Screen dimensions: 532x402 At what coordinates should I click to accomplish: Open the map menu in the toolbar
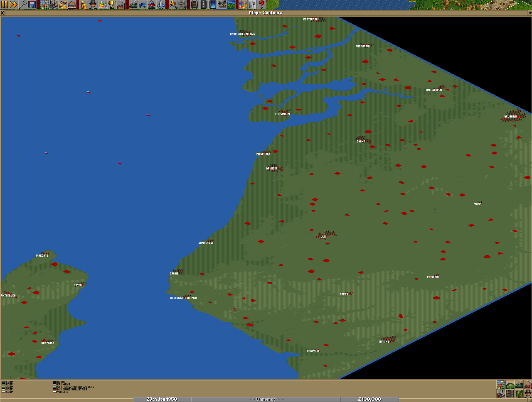pos(44,5)
